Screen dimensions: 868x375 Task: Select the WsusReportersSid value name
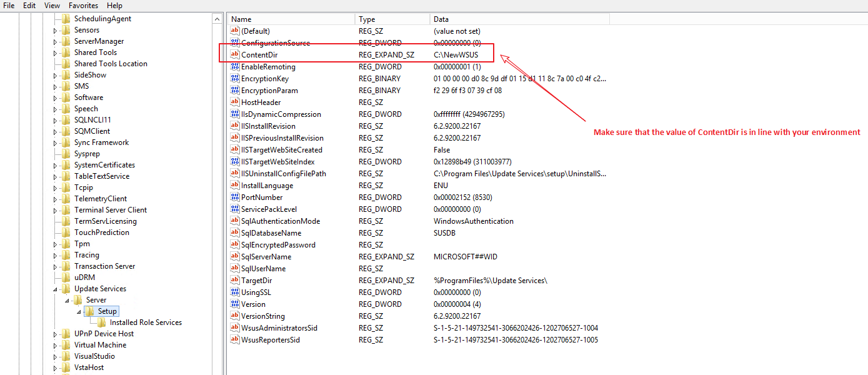271,340
